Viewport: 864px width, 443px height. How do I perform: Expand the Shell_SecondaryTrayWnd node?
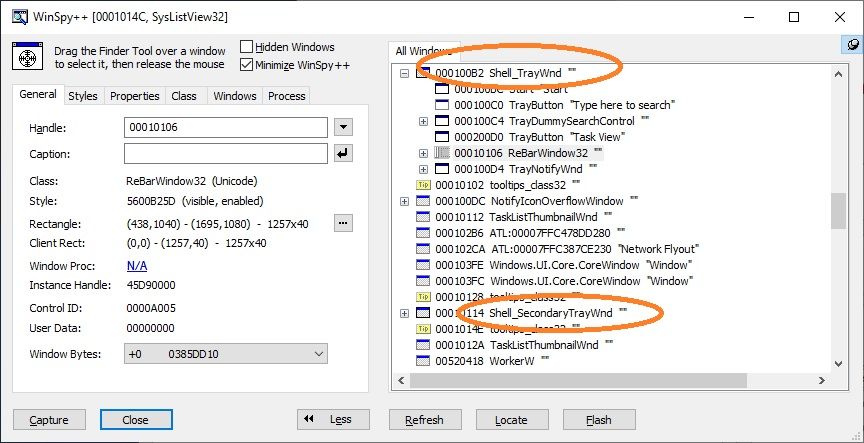pos(404,313)
